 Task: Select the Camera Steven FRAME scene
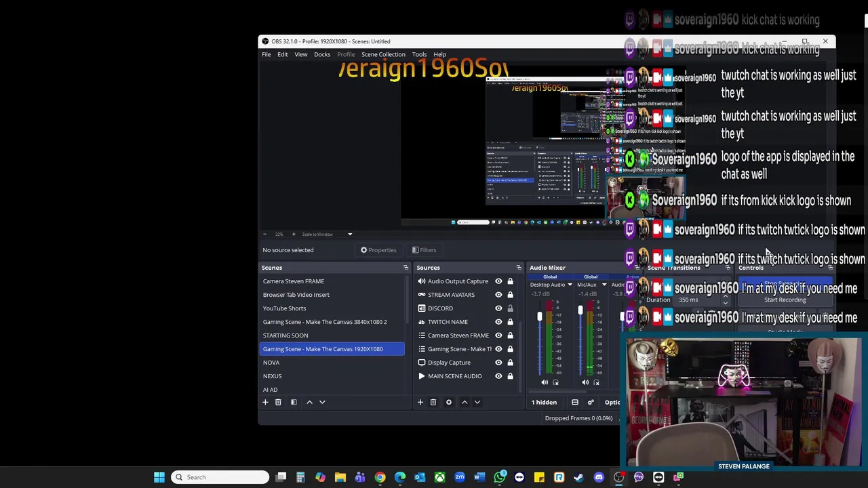tap(332, 281)
